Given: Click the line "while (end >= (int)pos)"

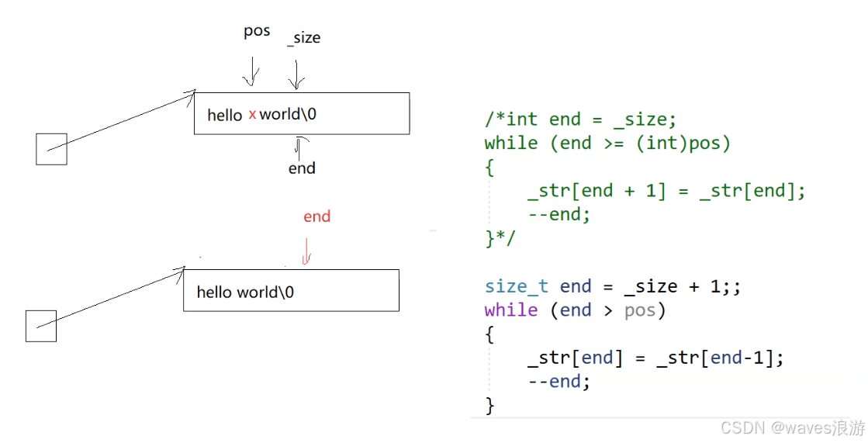Looking at the screenshot, I should click(607, 144).
